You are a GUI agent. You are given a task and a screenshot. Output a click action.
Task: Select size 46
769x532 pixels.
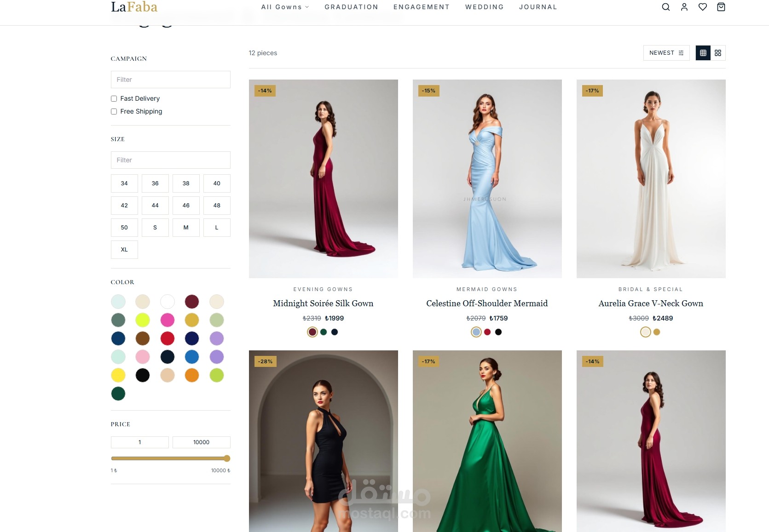point(186,206)
